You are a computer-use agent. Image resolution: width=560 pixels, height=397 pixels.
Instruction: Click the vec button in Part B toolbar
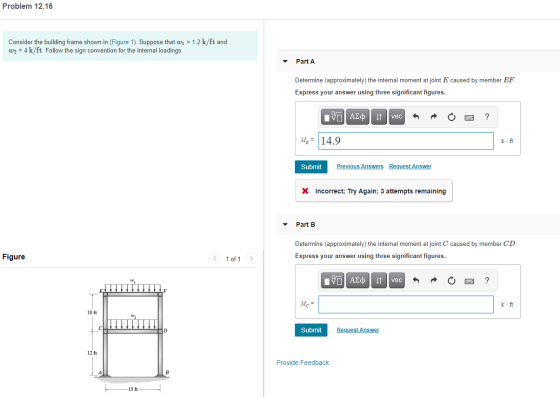click(x=397, y=280)
